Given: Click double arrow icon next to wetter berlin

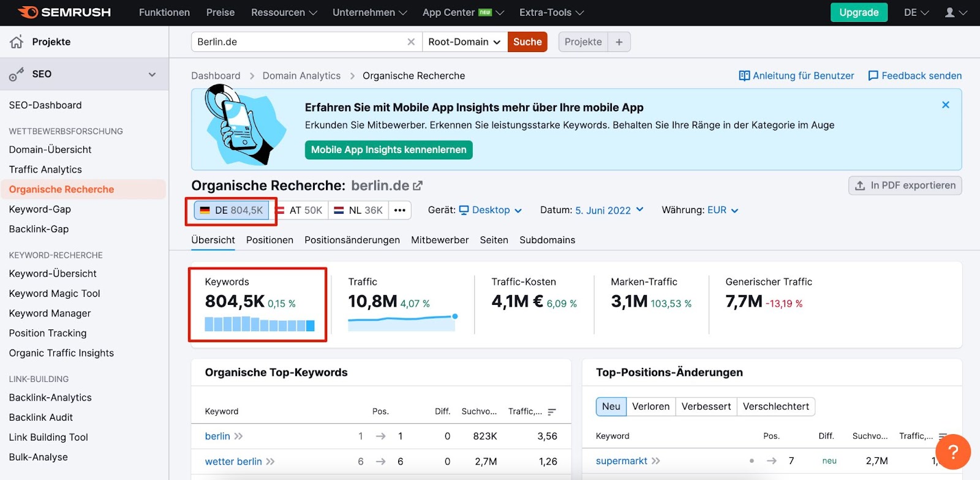Looking at the screenshot, I should point(270,462).
